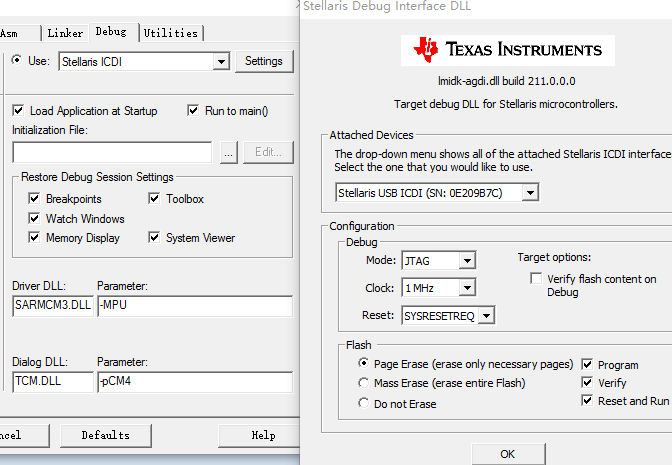Toggle Memory Display checkbox
Image resolution: width=672 pixels, height=465 pixels.
34,237
